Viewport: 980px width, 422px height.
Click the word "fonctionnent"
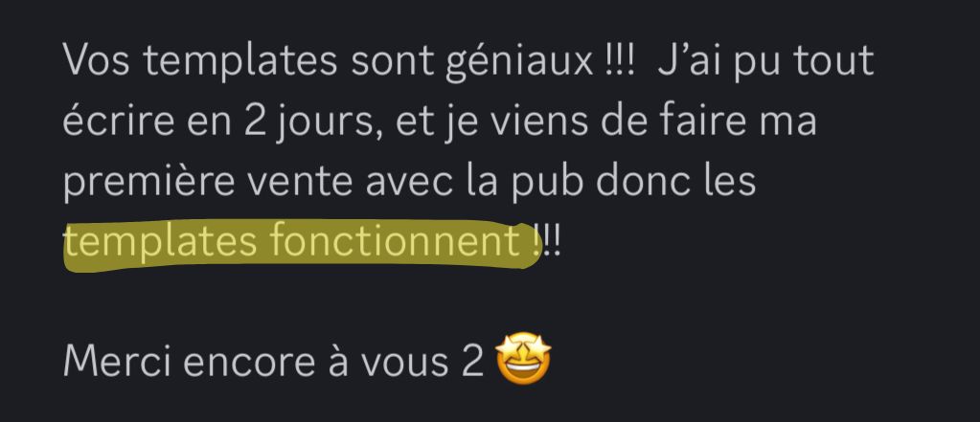[392, 241]
